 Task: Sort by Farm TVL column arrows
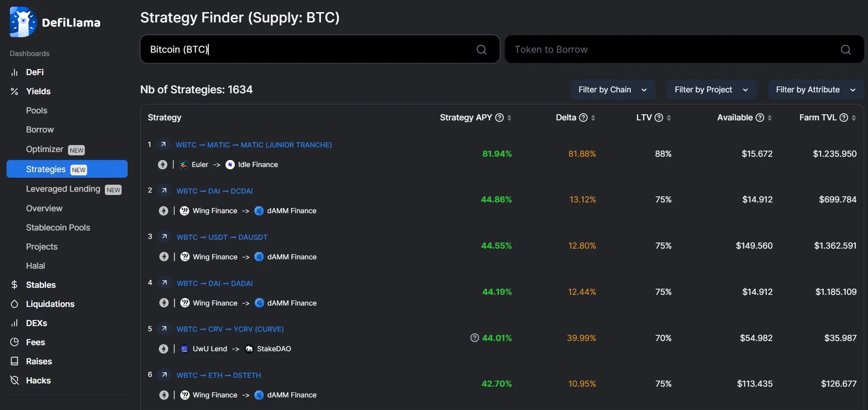click(854, 118)
